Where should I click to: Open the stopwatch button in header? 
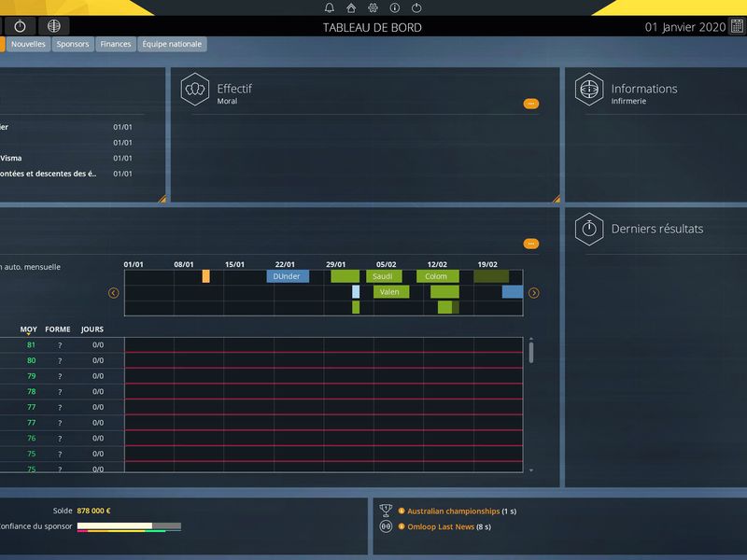[x=20, y=26]
